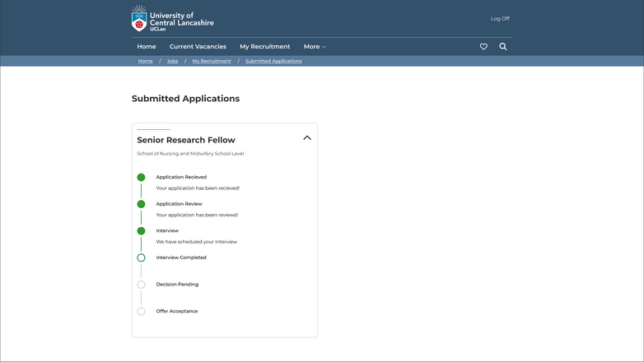Click the Application Received green step marker
This screenshot has height=362, width=644.
click(141, 177)
